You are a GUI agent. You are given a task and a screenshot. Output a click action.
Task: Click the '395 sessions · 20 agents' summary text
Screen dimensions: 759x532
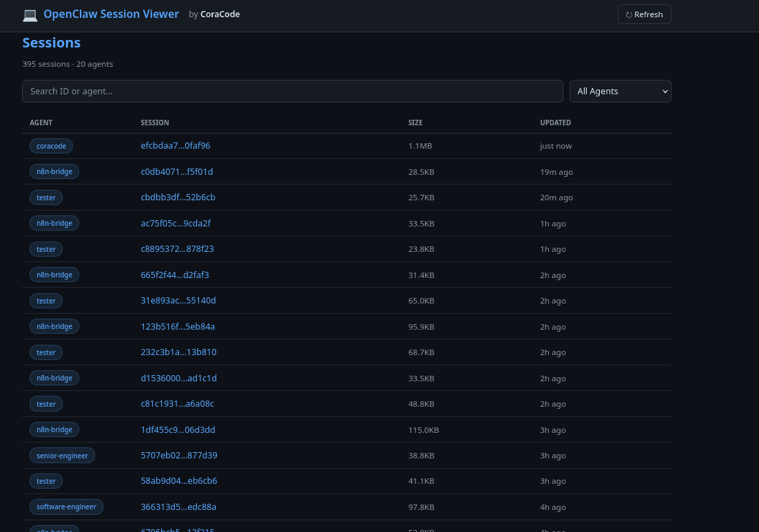[x=67, y=64]
